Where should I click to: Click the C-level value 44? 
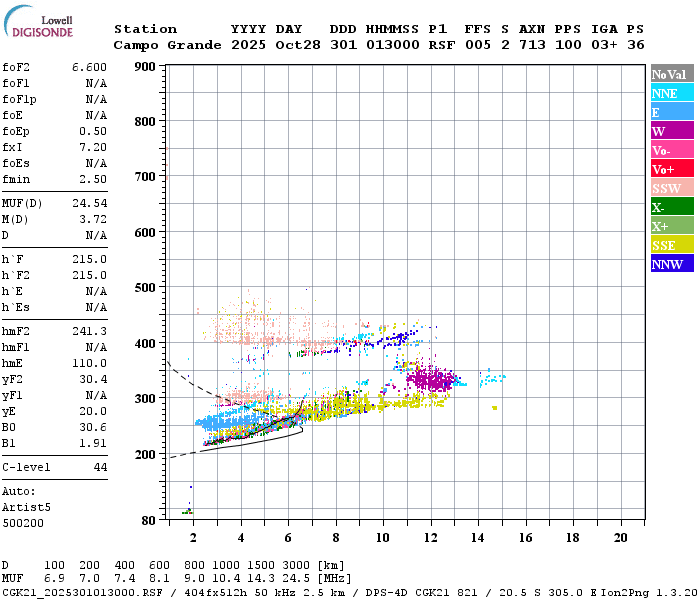tap(100, 467)
